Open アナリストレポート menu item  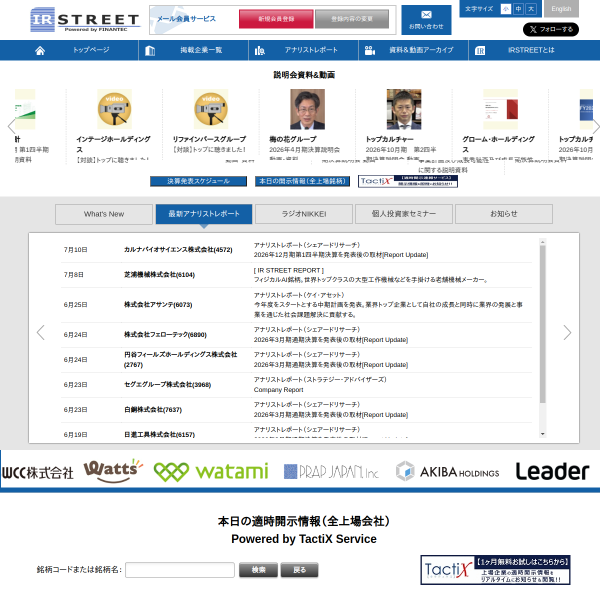click(311, 50)
